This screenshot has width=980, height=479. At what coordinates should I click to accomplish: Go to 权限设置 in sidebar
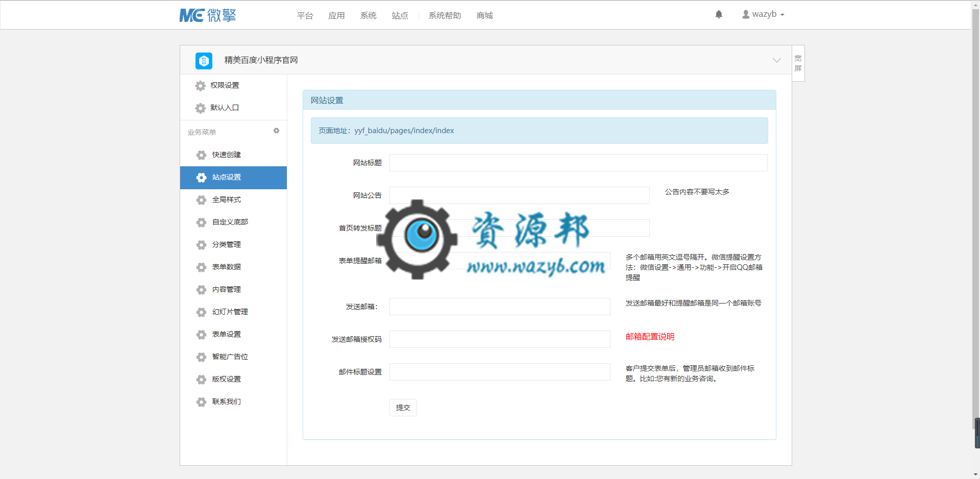233,85
